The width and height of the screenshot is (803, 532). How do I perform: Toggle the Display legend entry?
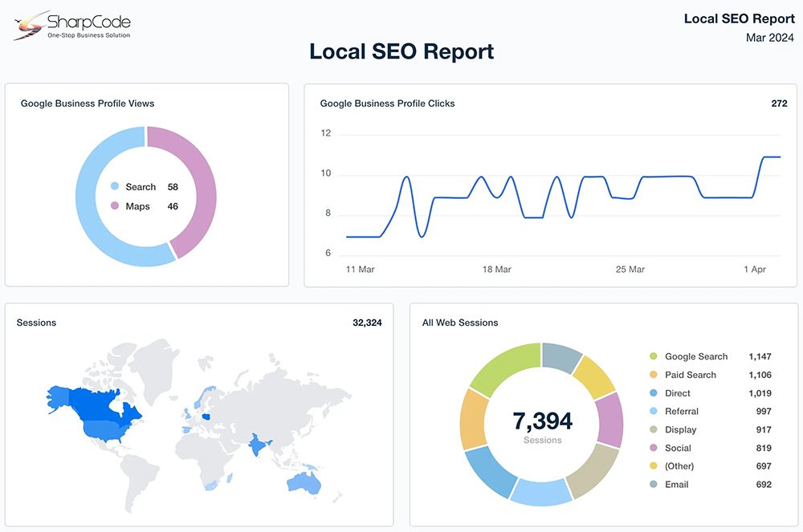pos(680,430)
